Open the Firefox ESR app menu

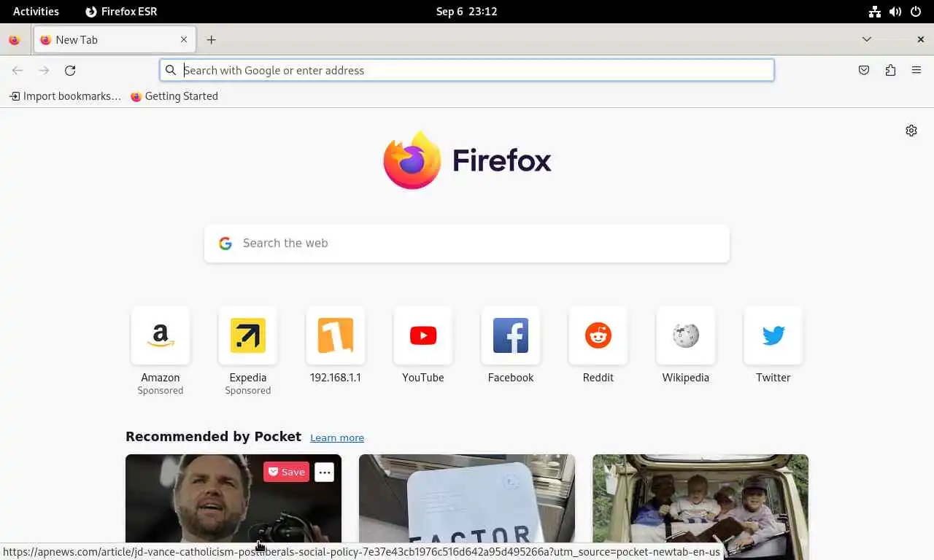click(121, 12)
